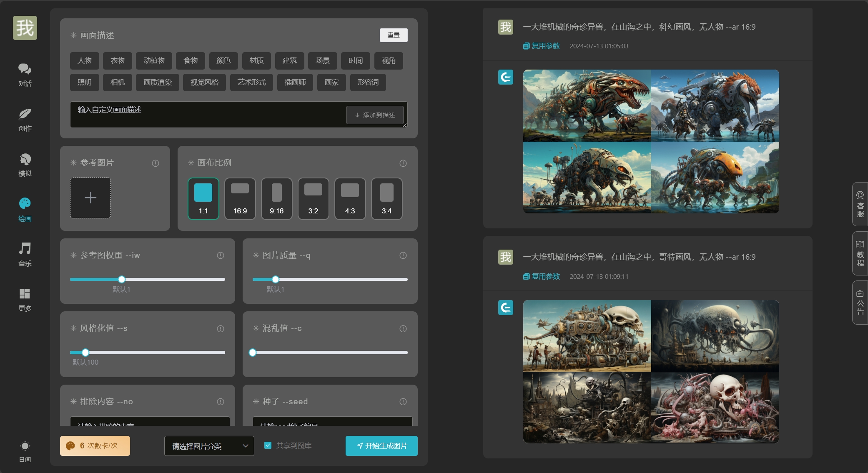Open the 请选择图片分类 dropdown
The height and width of the screenshot is (473, 868).
coord(209,446)
